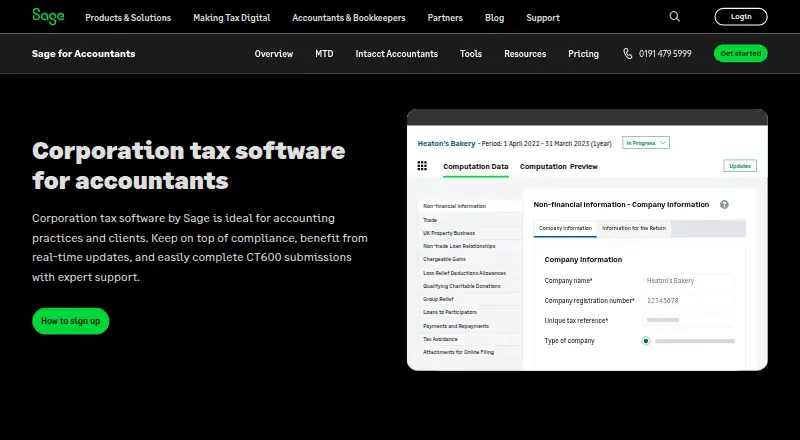Open the Tools link
The width and height of the screenshot is (800, 440).
click(470, 54)
